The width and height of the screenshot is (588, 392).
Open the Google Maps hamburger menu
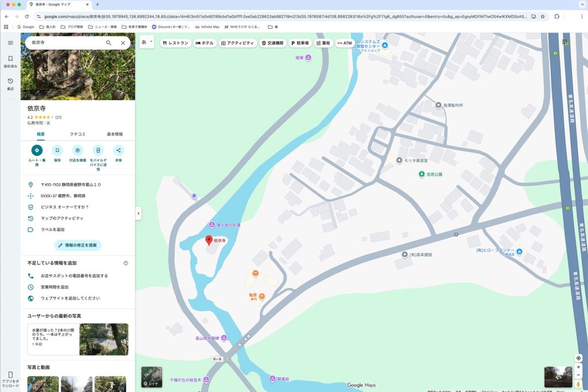pyautogui.click(x=10, y=43)
